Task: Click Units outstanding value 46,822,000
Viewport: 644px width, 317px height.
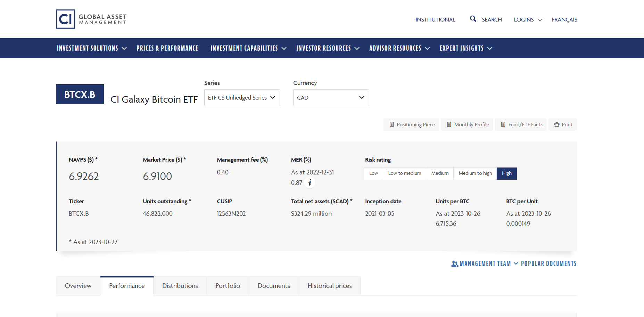Action: [158, 214]
